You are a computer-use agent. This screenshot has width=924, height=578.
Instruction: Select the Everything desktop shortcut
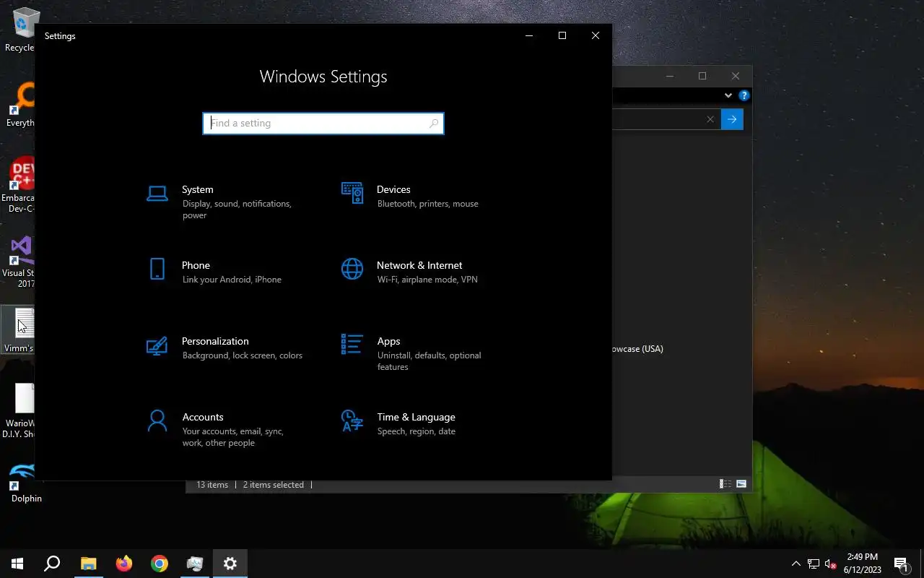click(22, 105)
